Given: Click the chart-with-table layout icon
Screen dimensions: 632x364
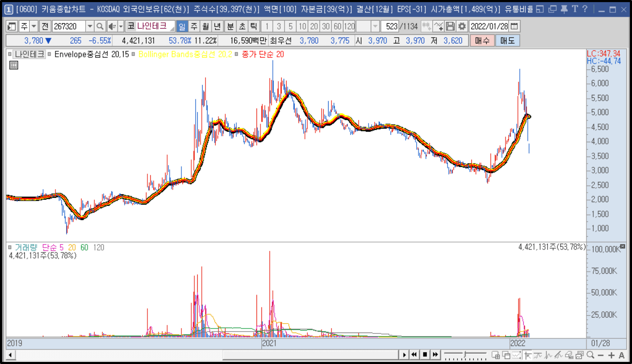Looking at the screenshot, I should coord(496,355).
